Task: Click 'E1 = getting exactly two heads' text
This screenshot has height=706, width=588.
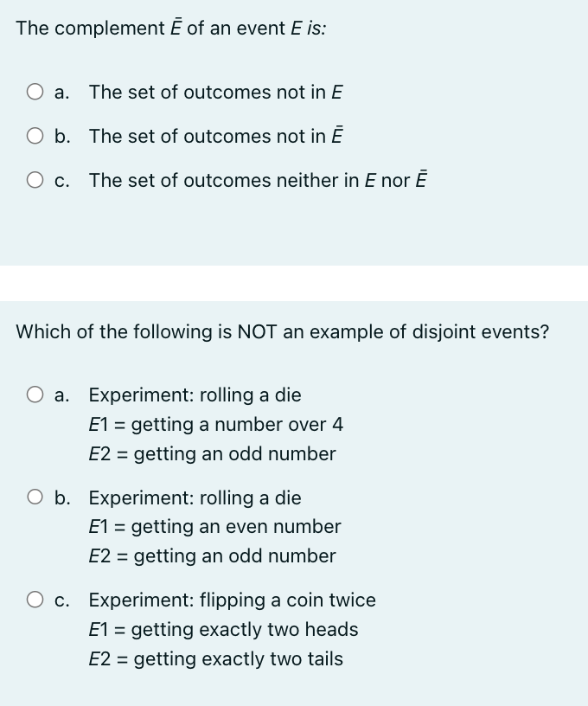Action: pyautogui.click(x=223, y=629)
